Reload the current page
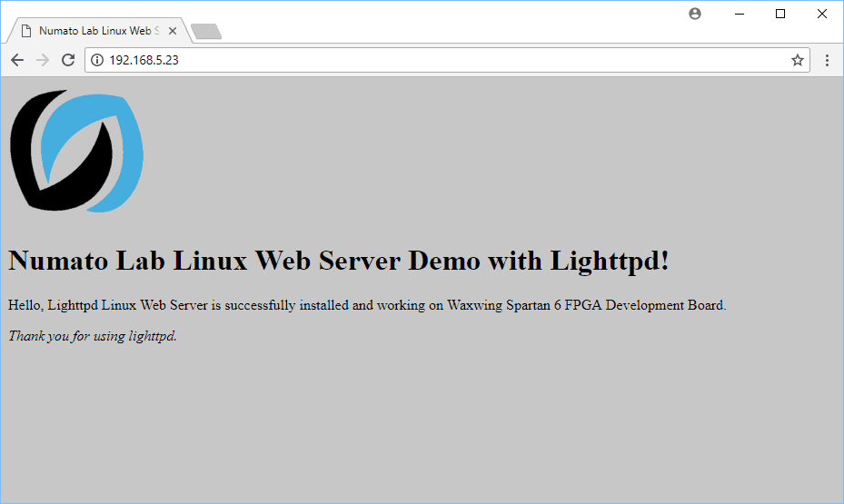Image resolution: width=844 pixels, height=504 pixels. [x=67, y=60]
